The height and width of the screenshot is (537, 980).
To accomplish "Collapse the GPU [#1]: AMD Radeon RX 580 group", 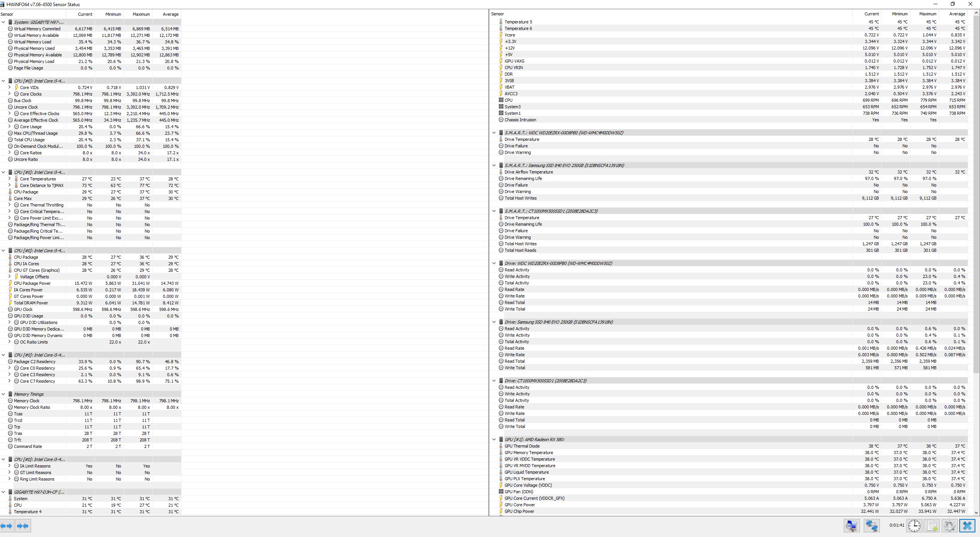I will coord(494,440).
